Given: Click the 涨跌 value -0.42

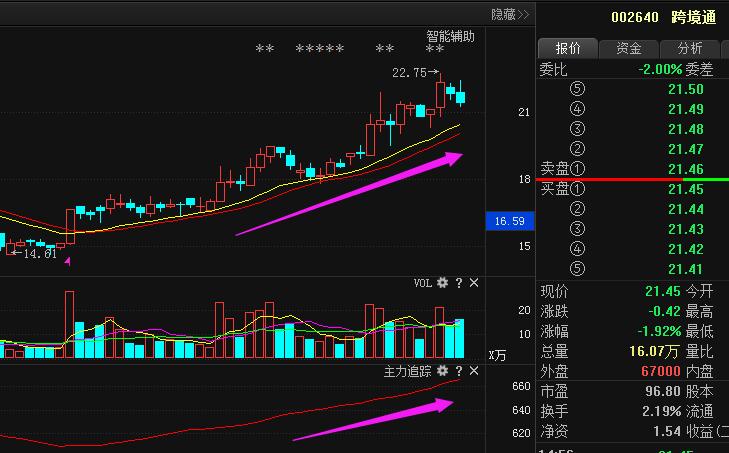Looking at the screenshot, I should [x=665, y=311].
